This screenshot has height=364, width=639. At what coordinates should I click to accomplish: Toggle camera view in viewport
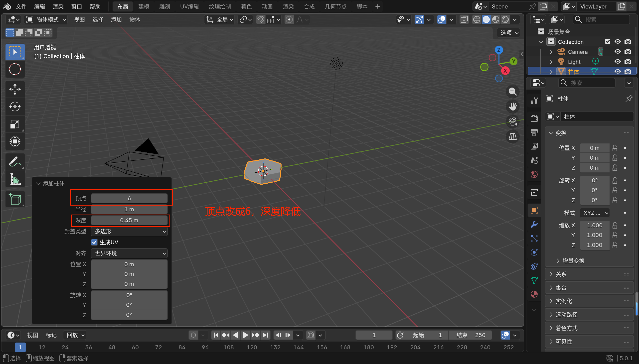pos(512,122)
